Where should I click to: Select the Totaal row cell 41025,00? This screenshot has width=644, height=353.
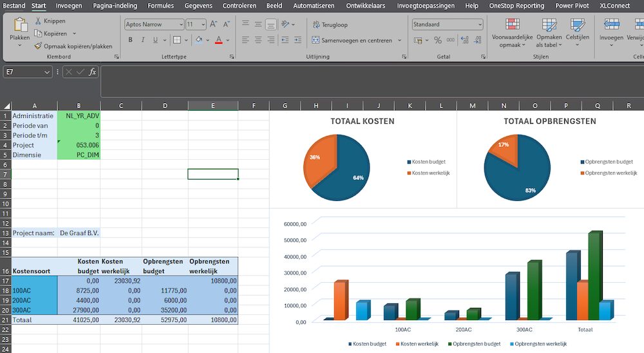tap(79, 320)
